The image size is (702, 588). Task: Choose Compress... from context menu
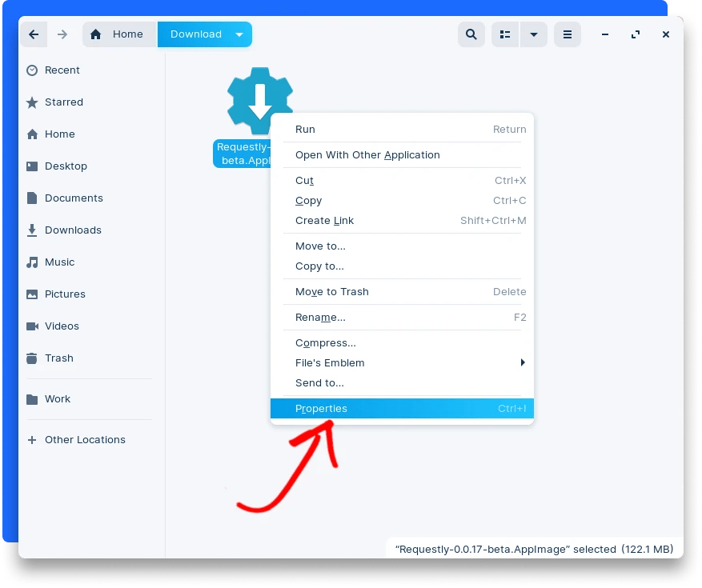click(402, 343)
